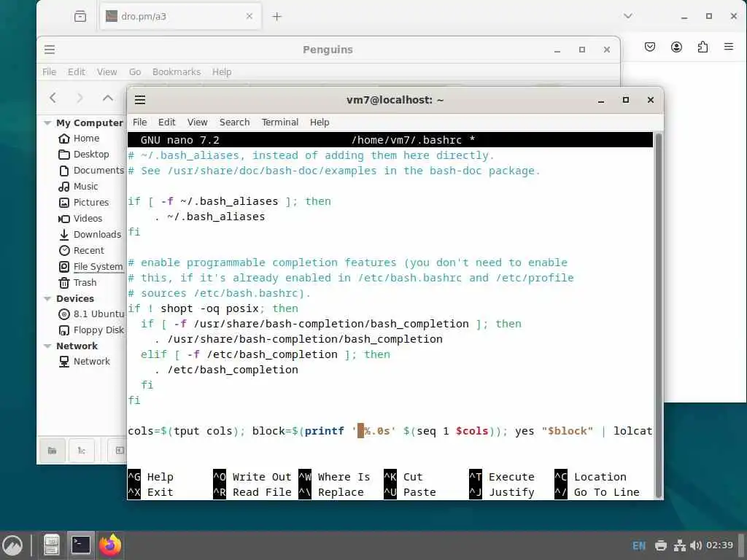Screen dimensions: 747x560
Task: Select Documents in Penguins sidebar
Action: 91,171
